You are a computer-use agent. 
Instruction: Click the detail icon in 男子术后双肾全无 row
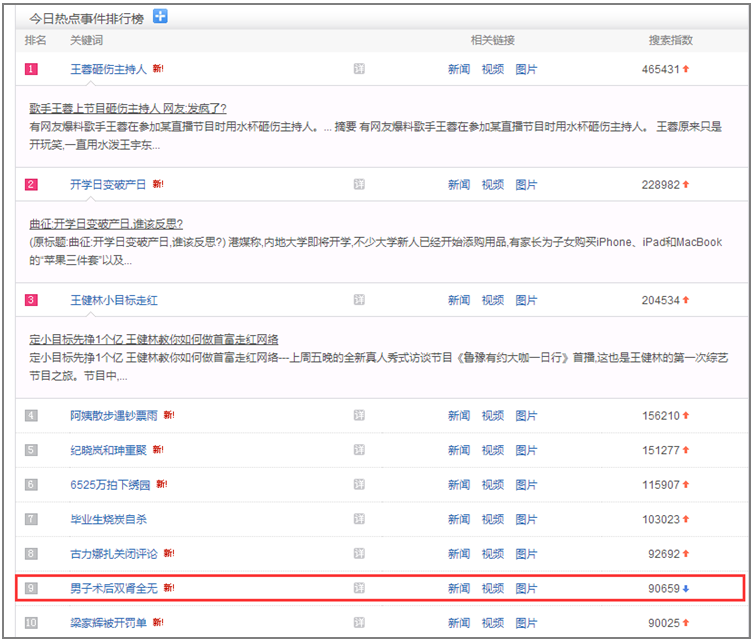pyautogui.click(x=359, y=589)
